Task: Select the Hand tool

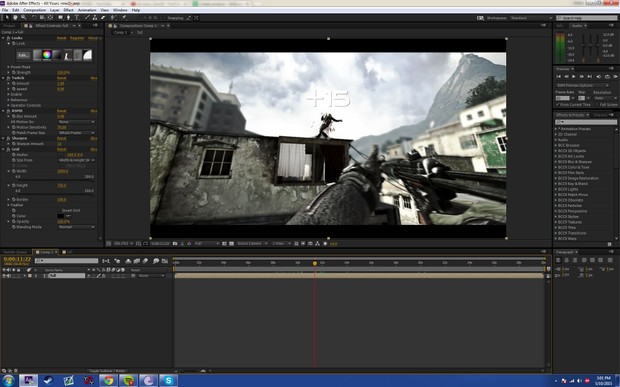Action: [15, 18]
